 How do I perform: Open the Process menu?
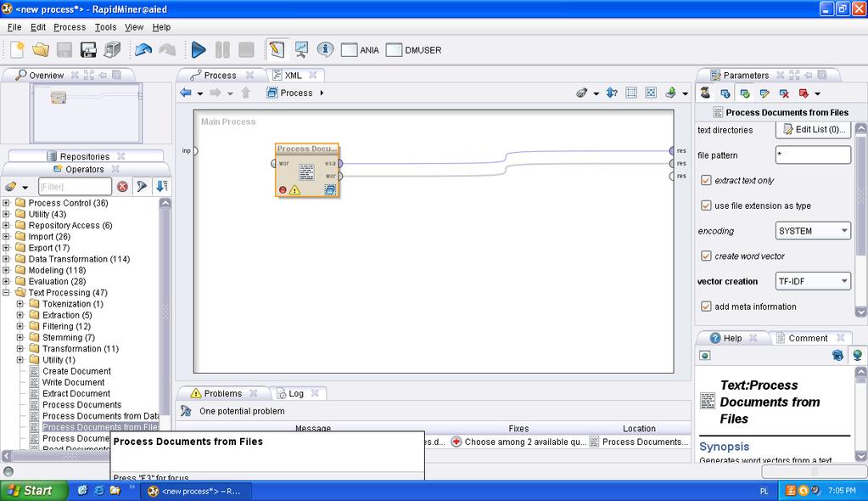click(x=70, y=27)
